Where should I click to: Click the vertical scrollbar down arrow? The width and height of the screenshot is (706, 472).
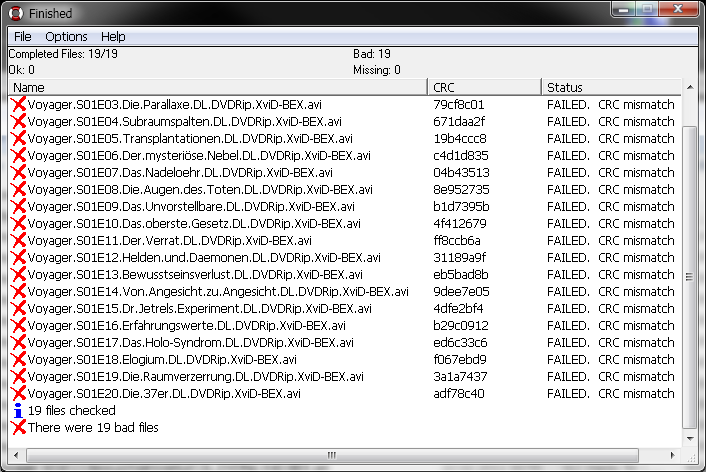690,438
